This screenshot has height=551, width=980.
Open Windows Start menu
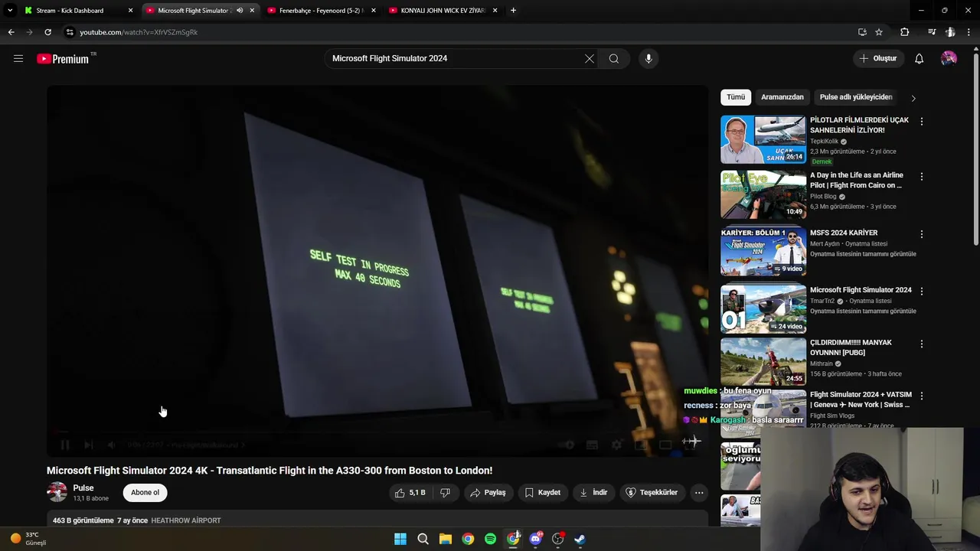400,539
